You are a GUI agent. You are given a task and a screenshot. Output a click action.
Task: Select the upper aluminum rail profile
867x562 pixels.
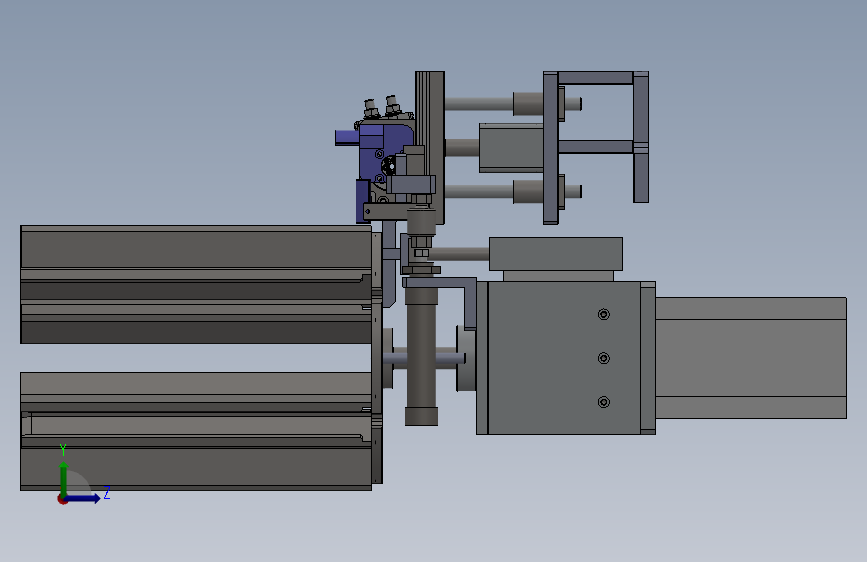(196, 284)
